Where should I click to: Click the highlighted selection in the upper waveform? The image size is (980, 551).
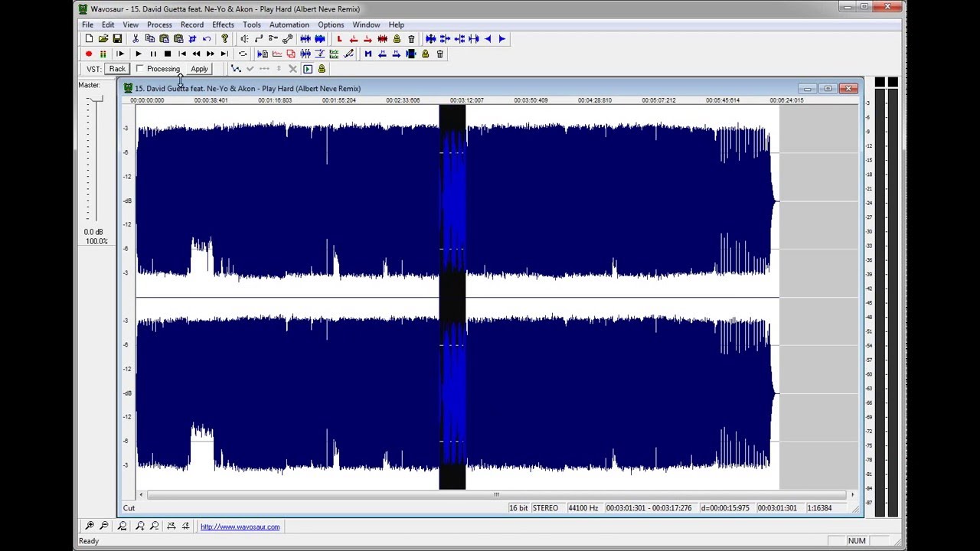click(452, 201)
